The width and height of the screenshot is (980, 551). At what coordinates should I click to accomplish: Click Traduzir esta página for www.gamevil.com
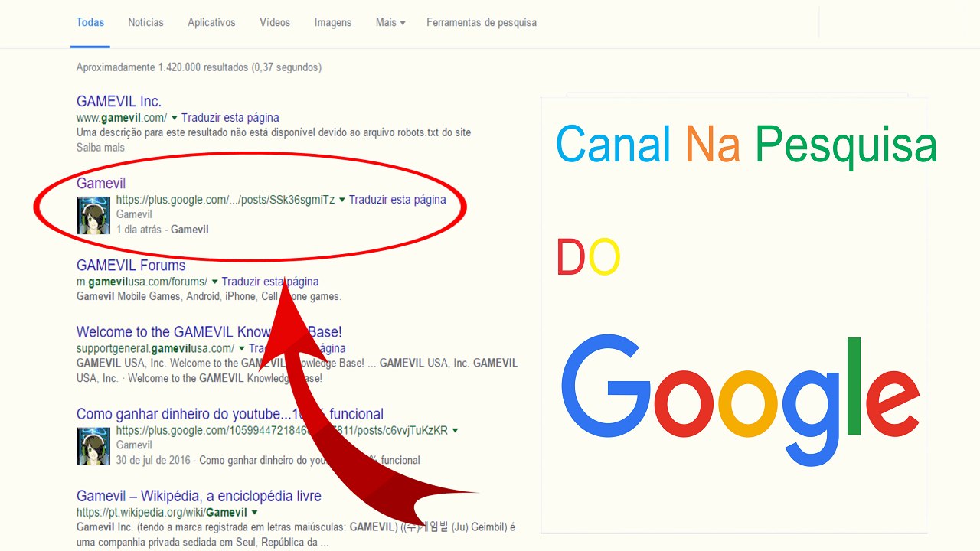(230, 118)
